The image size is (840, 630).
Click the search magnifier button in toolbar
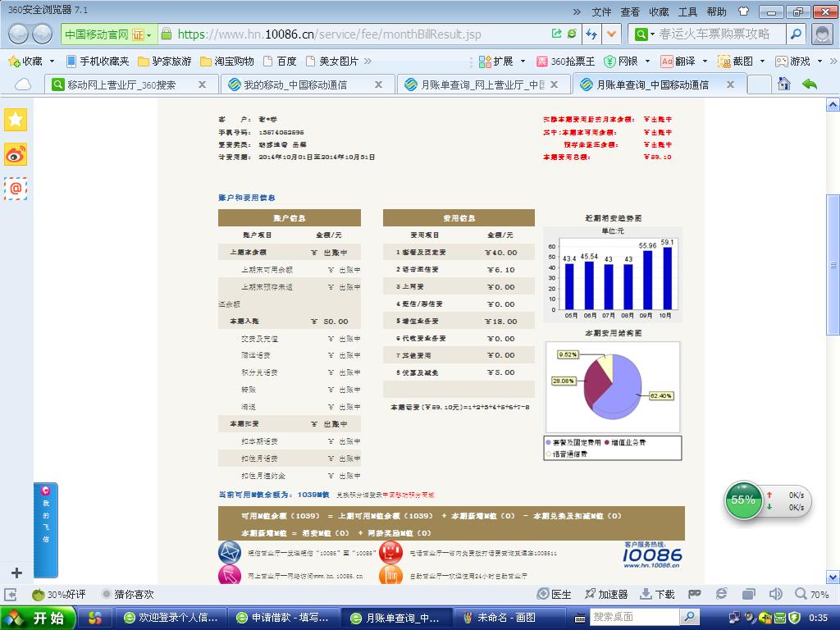(x=795, y=34)
